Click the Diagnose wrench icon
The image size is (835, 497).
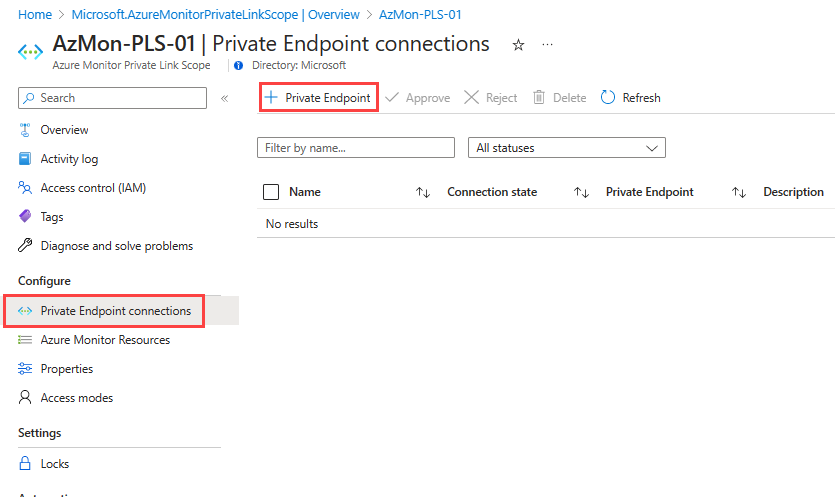[25, 245]
